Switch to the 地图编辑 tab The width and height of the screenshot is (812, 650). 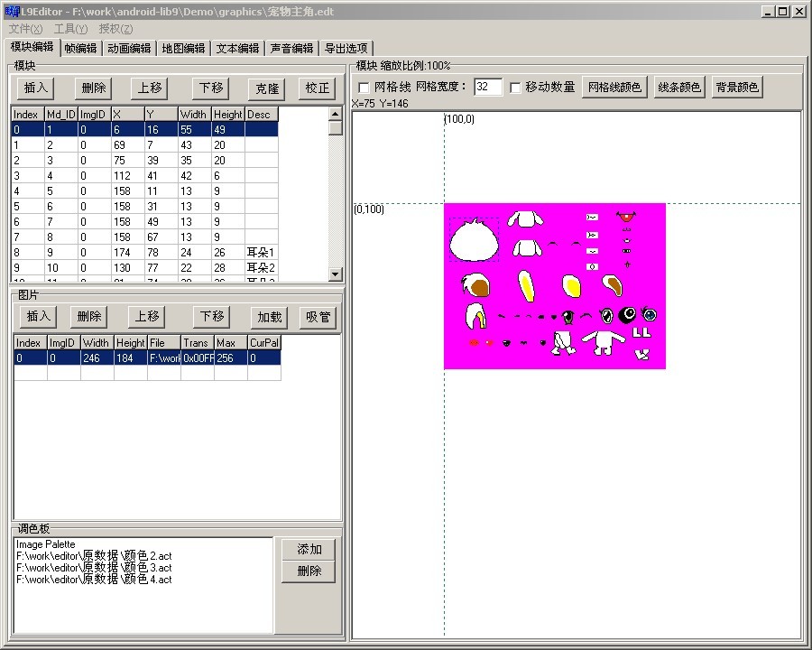[183, 48]
